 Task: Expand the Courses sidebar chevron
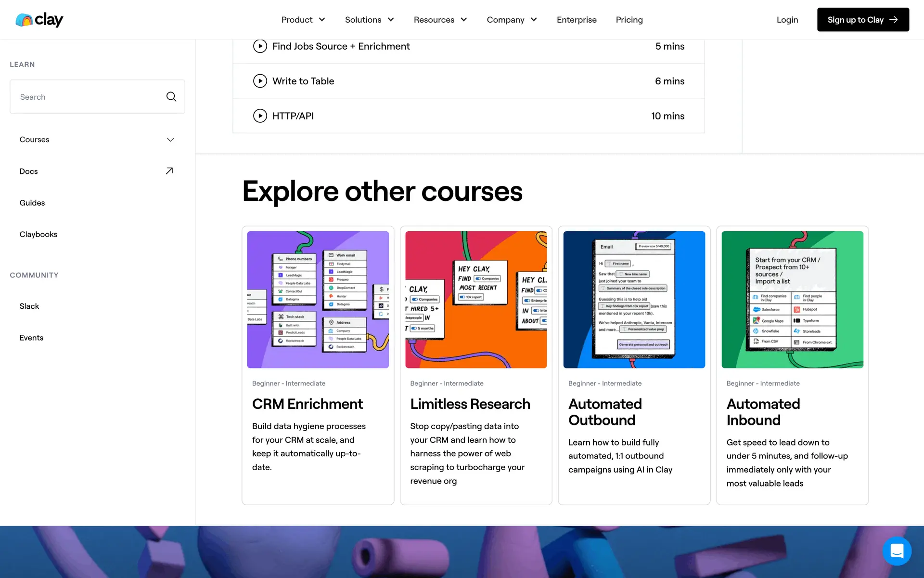click(170, 140)
